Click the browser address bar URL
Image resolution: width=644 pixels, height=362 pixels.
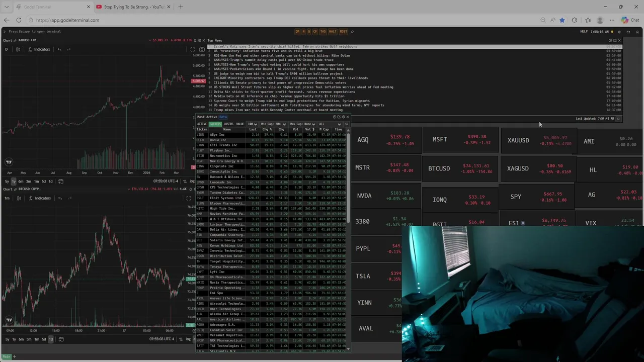[x=67, y=20]
